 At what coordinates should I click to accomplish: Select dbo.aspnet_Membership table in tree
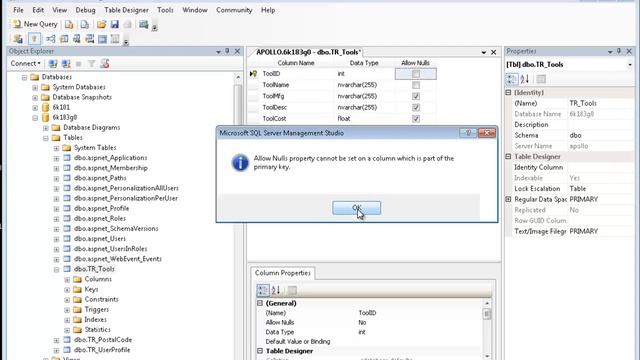[111, 168]
